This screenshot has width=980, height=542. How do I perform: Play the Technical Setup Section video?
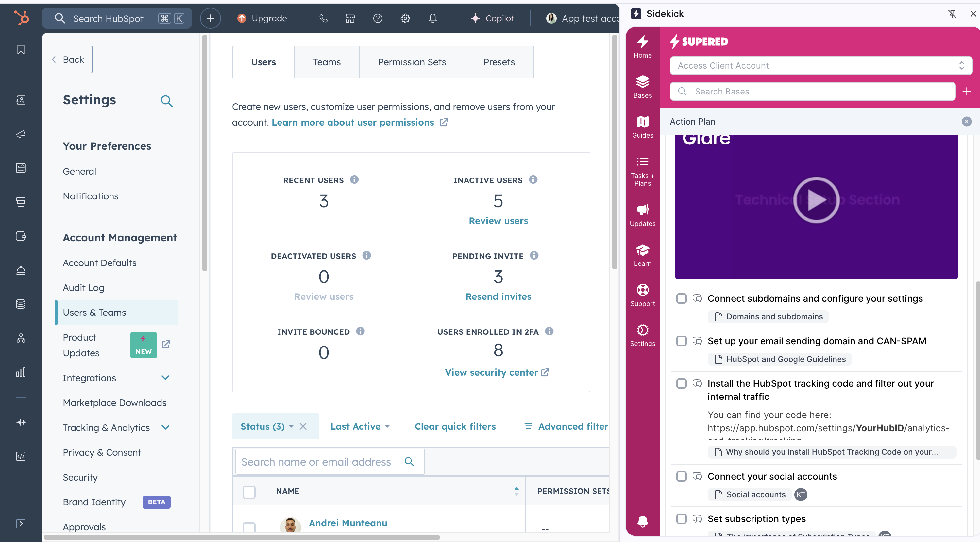[x=816, y=200]
